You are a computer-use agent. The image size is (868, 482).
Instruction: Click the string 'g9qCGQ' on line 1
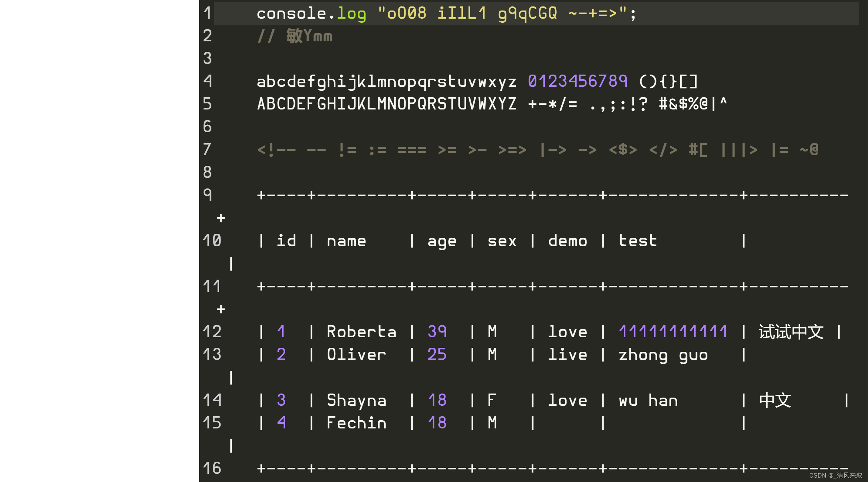[x=528, y=14]
